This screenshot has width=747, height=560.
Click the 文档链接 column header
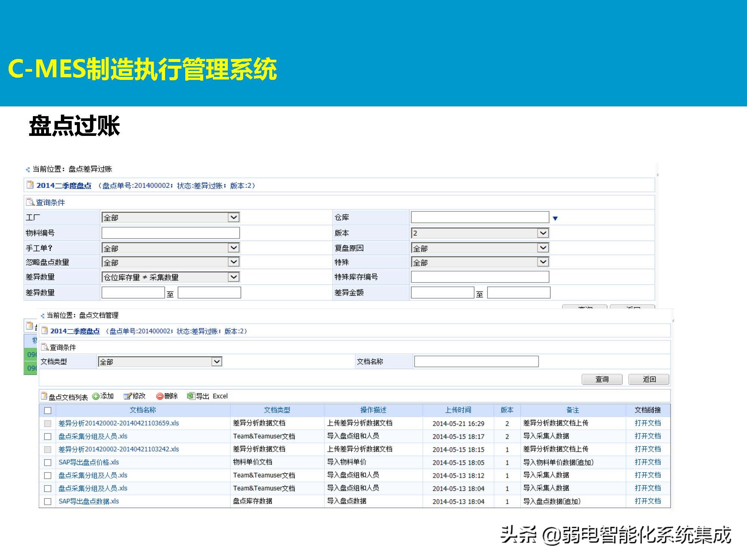(648, 410)
